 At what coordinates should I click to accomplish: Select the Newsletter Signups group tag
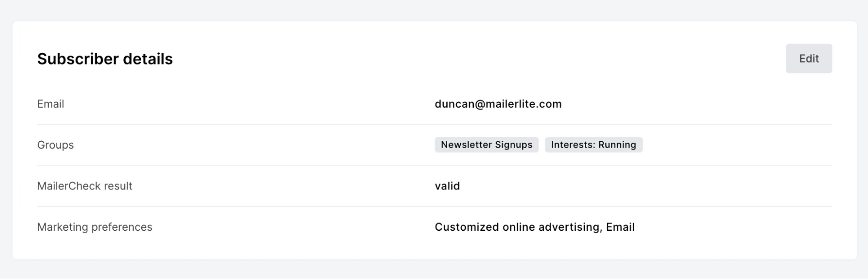tap(486, 145)
